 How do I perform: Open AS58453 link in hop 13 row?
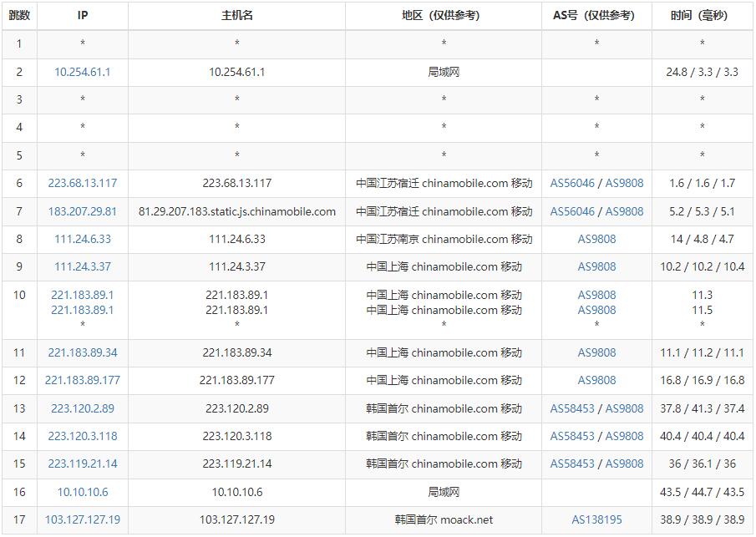tap(572, 408)
